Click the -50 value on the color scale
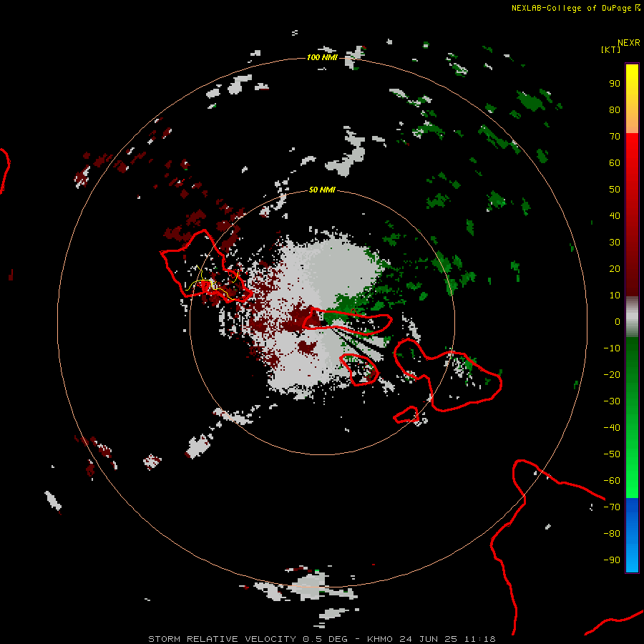The height and width of the screenshot is (644, 644). pyautogui.click(x=612, y=454)
